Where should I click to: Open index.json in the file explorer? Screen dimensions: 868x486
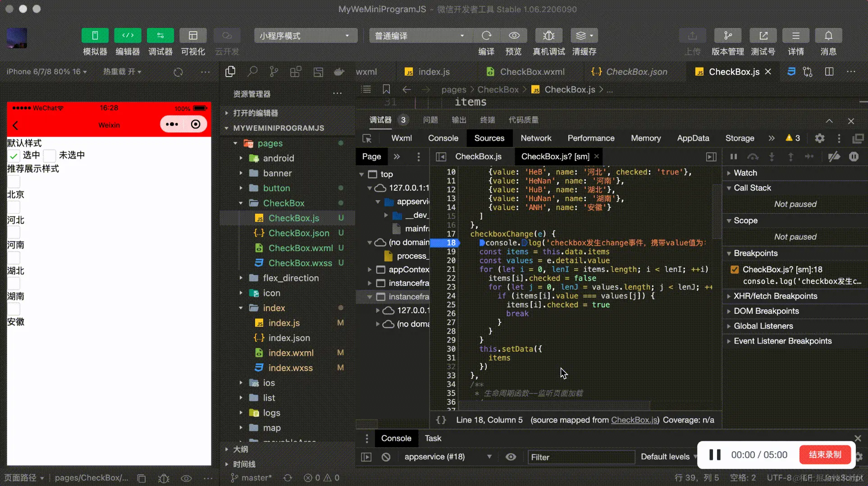pyautogui.click(x=289, y=338)
